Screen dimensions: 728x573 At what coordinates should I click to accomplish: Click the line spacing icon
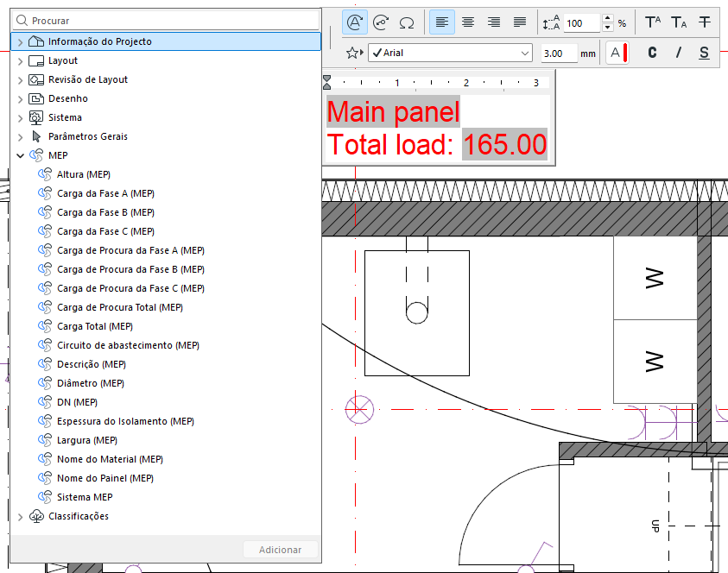point(551,22)
